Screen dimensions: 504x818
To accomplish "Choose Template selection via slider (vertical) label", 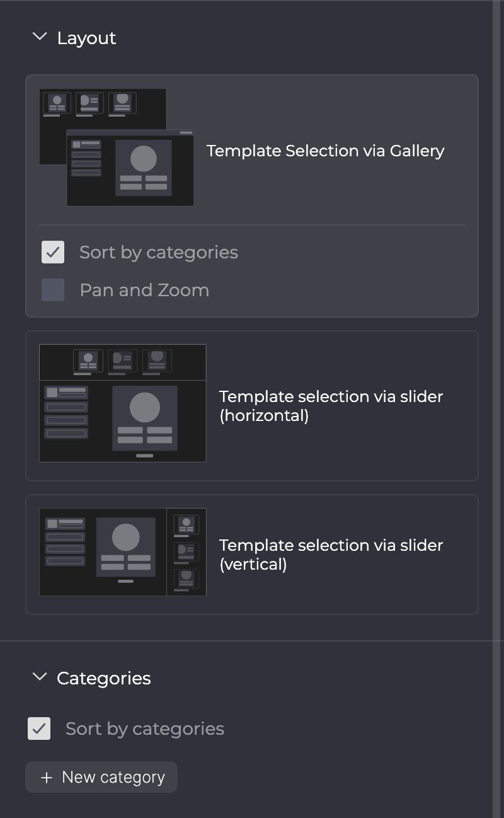I will (x=331, y=555).
